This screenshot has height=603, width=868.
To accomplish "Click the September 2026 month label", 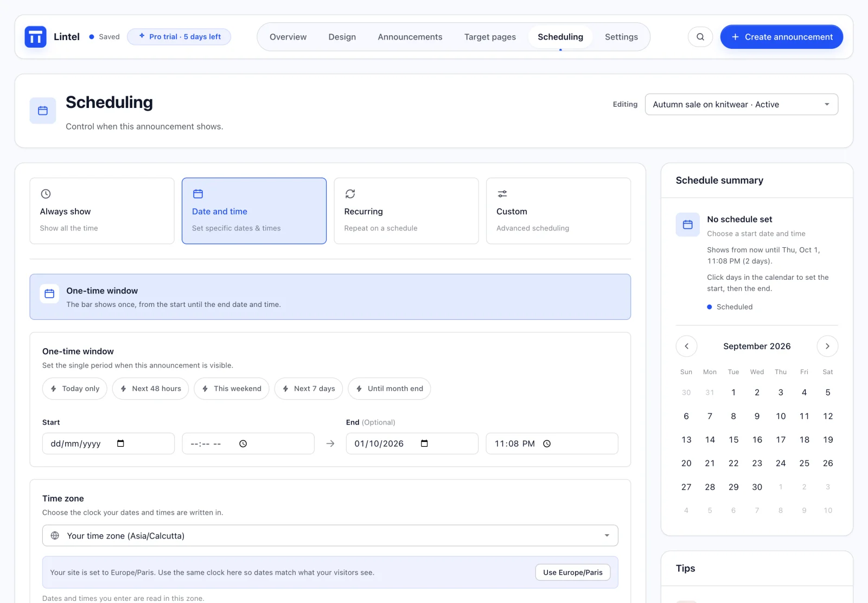I will (757, 346).
